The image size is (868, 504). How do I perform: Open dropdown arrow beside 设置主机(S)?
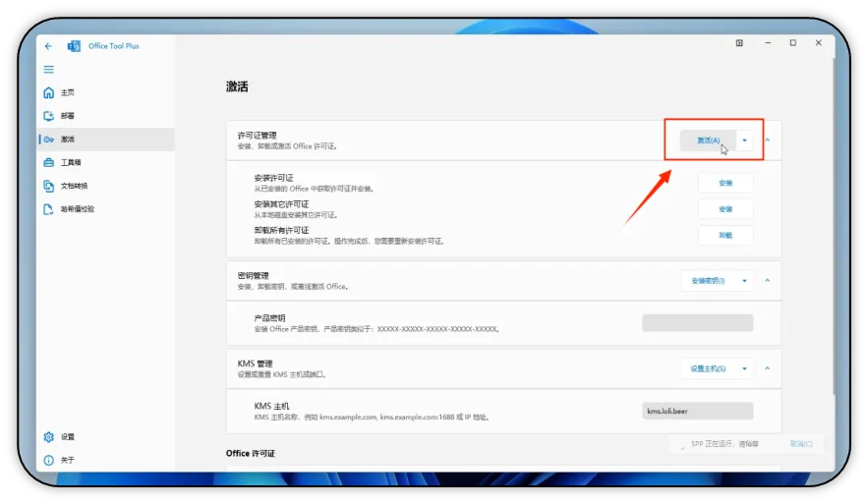pos(744,369)
